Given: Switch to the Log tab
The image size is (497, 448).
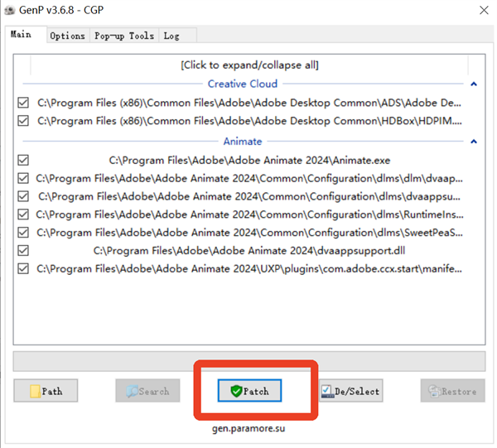Looking at the screenshot, I should (177, 36).
